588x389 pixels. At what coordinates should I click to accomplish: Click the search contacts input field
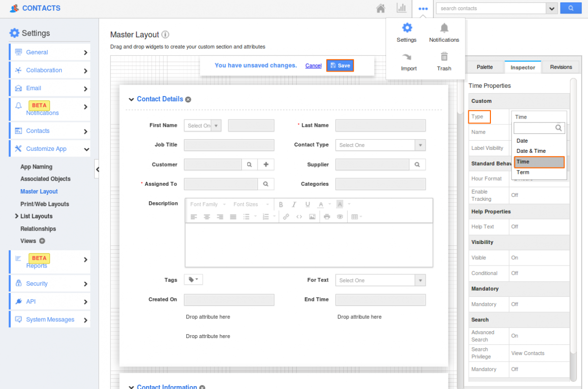point(491,8)
